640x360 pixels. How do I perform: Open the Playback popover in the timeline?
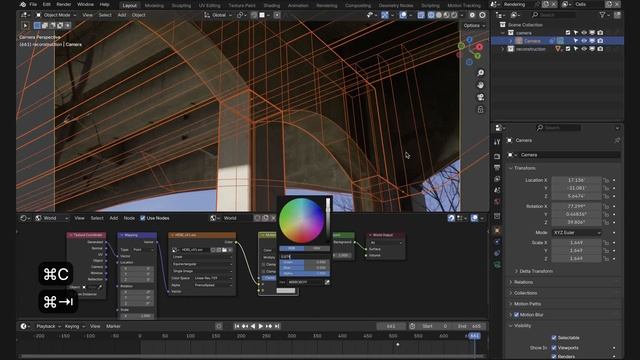[x=48, y=326]
